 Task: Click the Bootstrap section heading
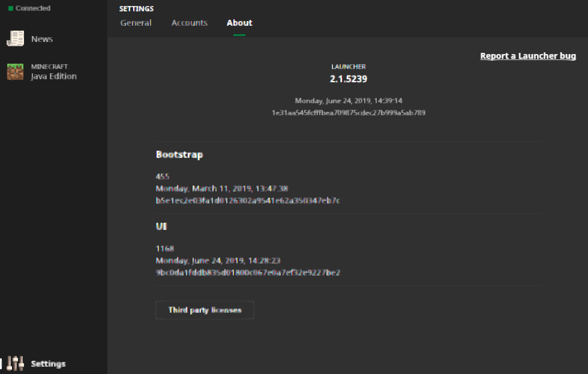click(x=179, y=154)
